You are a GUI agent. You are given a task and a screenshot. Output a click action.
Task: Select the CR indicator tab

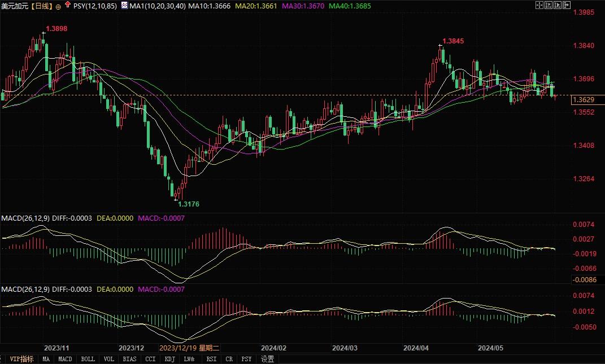pyautogui.click(x=229, y=359)
